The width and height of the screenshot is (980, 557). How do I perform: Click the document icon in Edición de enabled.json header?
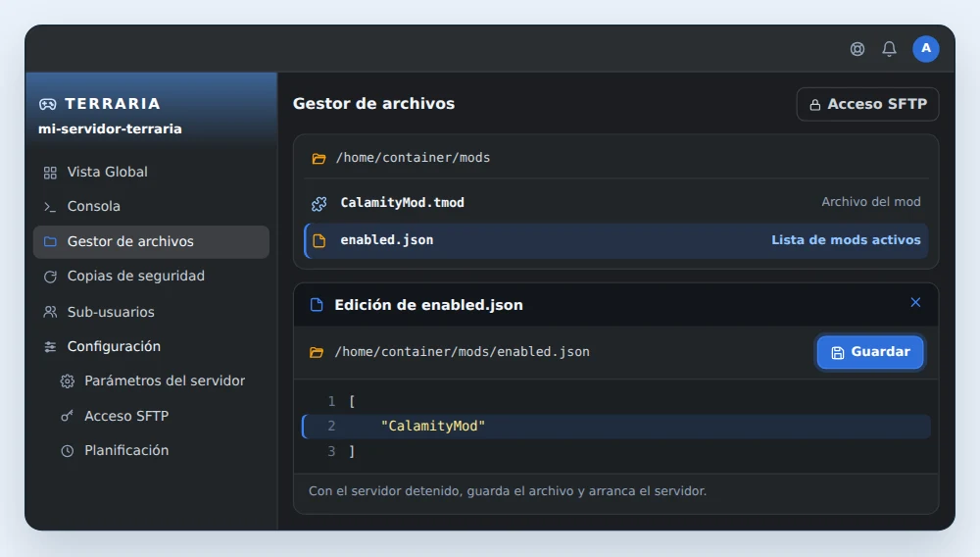317,305
